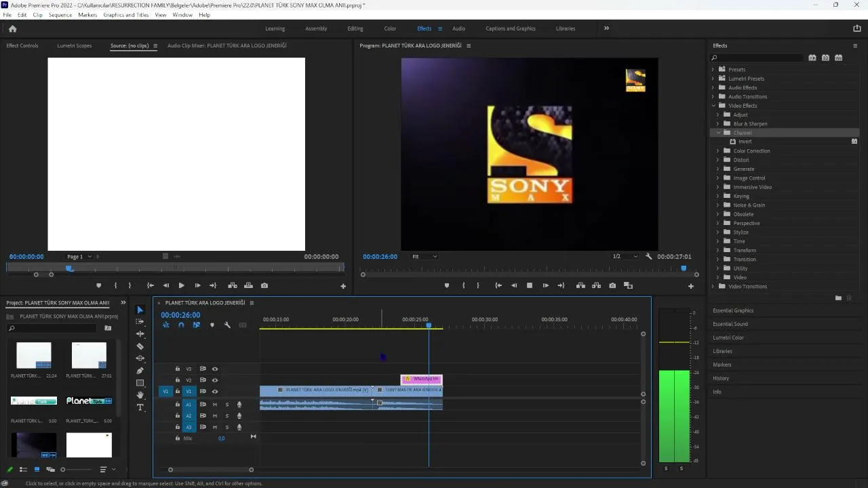Switch to the Editing workspace
The image size is (868, 488).
pyautogui.click(x=355, y=28)
